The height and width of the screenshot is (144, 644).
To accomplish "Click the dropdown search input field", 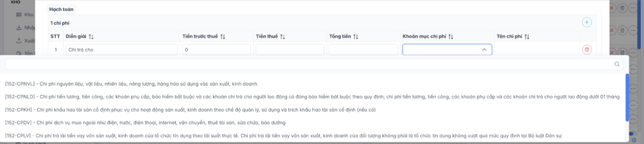I will click(x=314, y=64).
